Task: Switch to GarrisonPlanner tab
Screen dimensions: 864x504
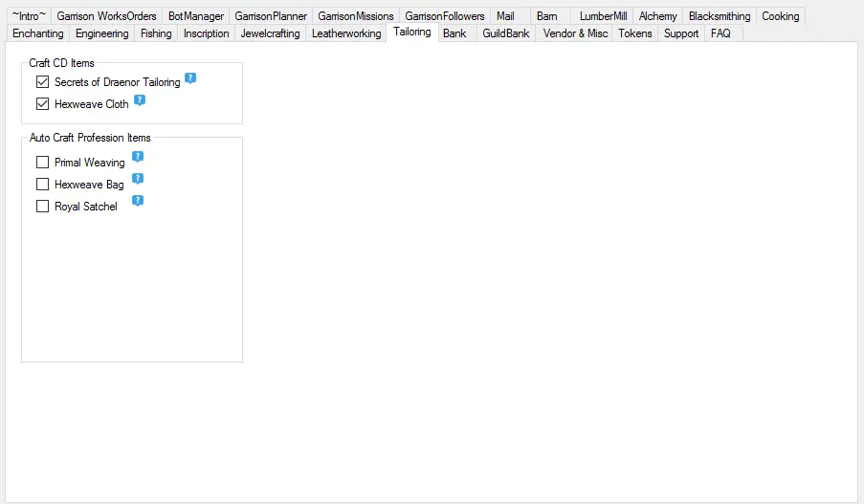Action: point(271,16)
